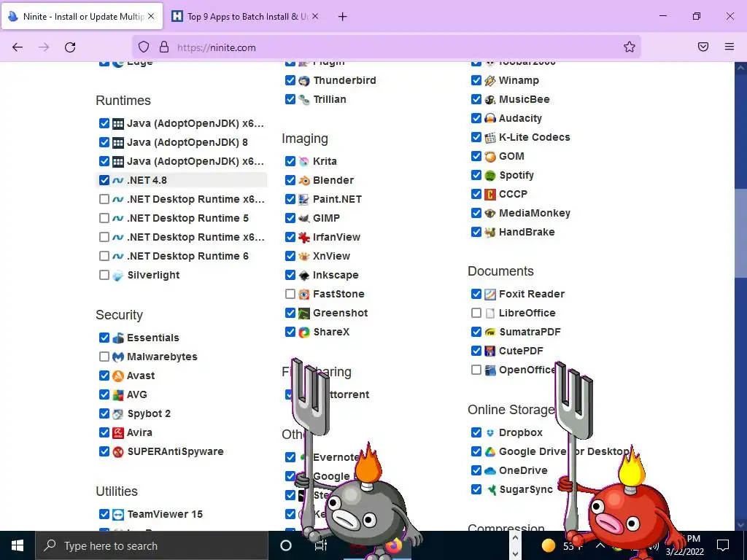Screen dimensions: 747x560
Task: Click the Paint.NET app icon
Action: pyautogui.click(x=304, y=200)
